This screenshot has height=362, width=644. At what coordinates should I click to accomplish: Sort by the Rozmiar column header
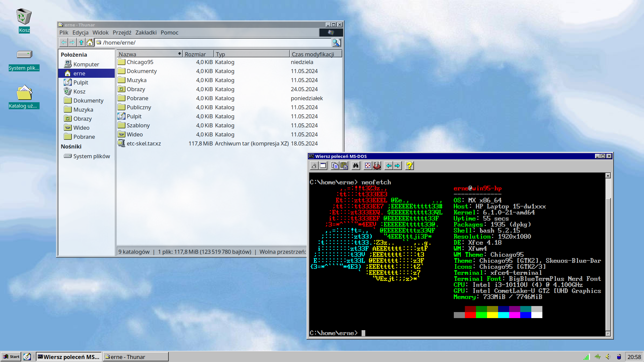point(198,54)
